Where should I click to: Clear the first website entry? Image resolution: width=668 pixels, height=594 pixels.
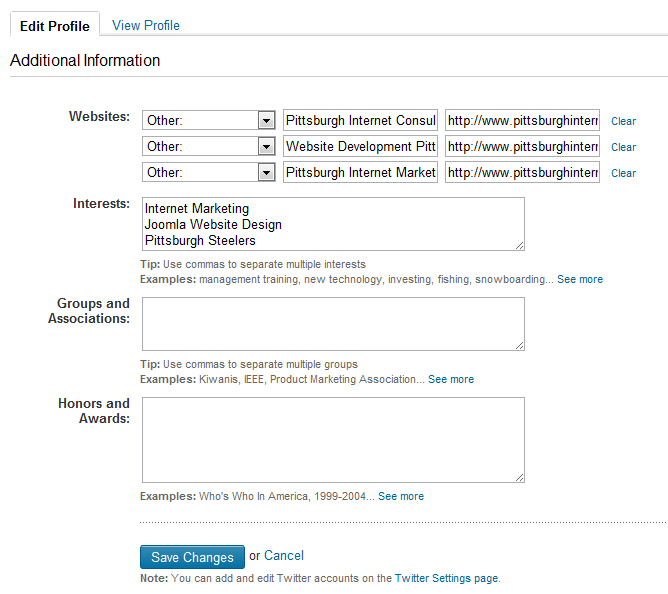tap(623, 121)
